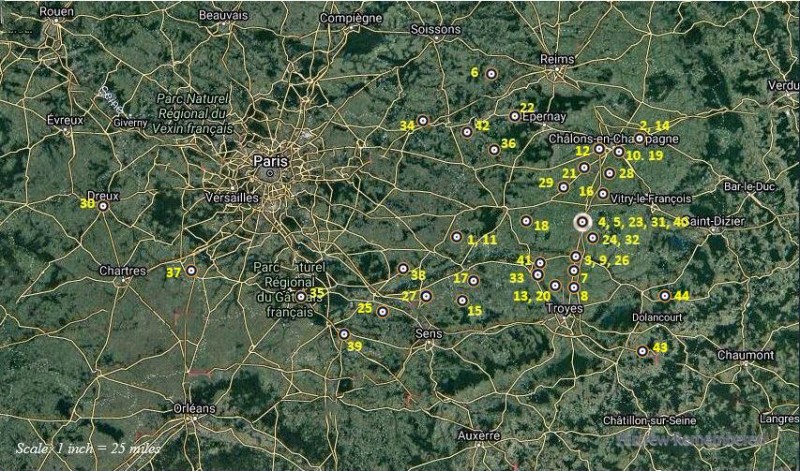Click the marker numbered 44
The height and width of the screenshot is (471, 800).
pos(665,295)
